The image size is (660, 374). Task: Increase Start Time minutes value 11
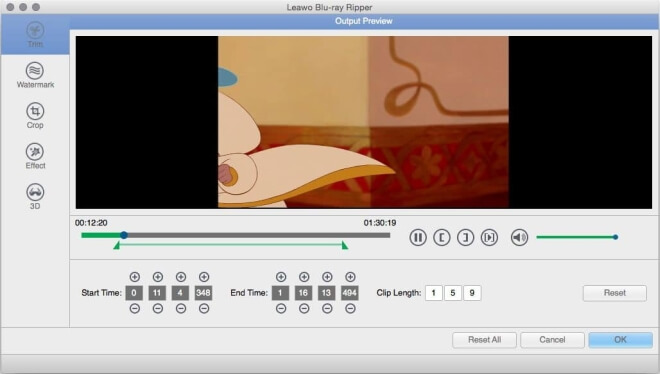pos(158,277)
